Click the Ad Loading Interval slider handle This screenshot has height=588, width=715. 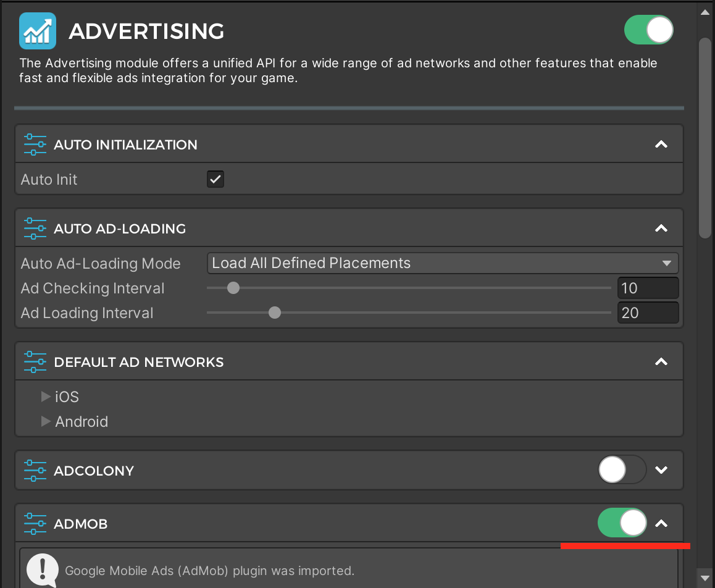coord(275,313)
